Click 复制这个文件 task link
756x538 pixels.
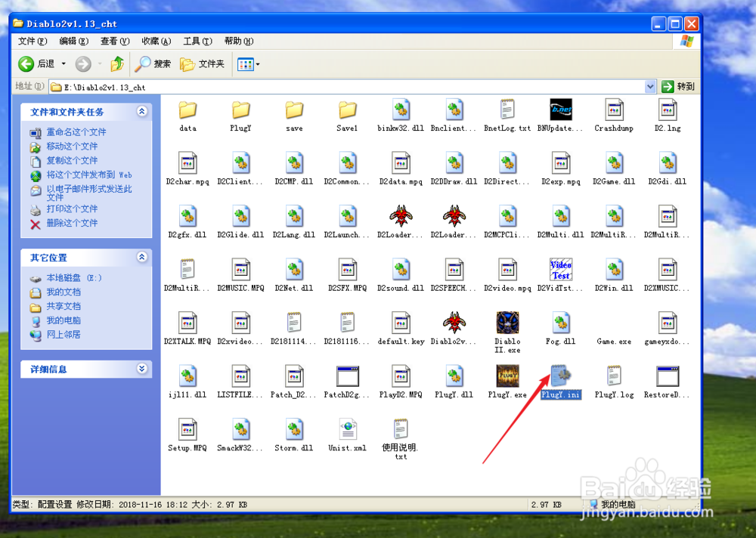click(x=72, y=160)
